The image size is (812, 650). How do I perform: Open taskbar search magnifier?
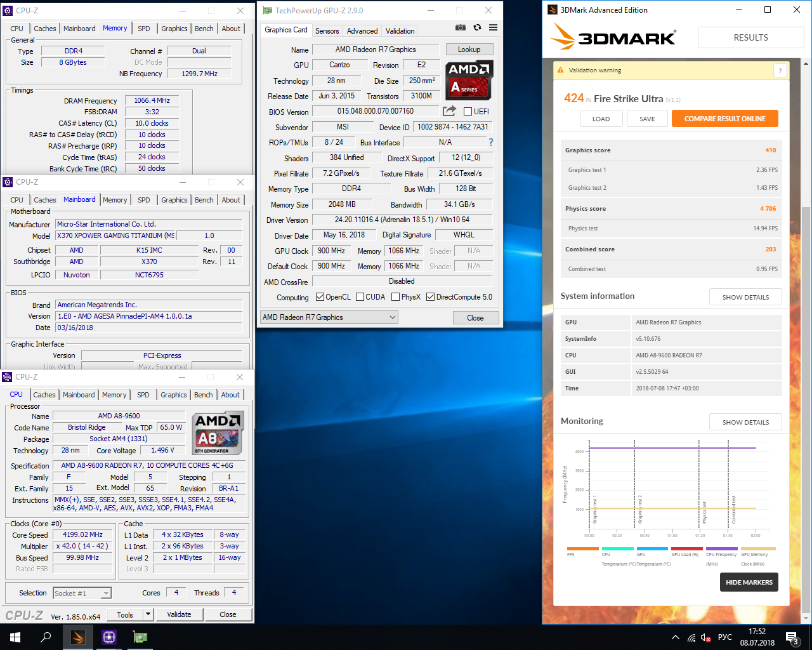pos(46,637)
